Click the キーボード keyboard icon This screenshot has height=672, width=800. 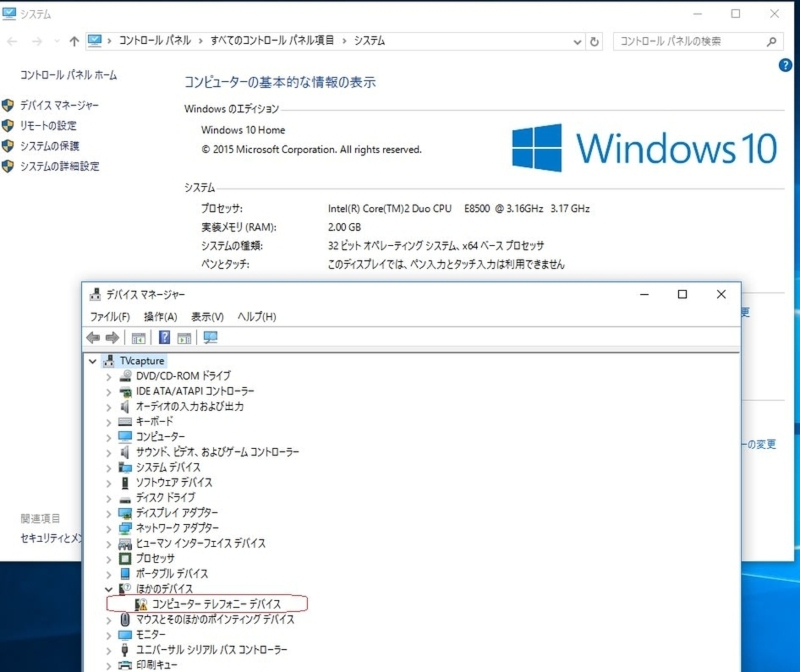click(x=125, y=422)
